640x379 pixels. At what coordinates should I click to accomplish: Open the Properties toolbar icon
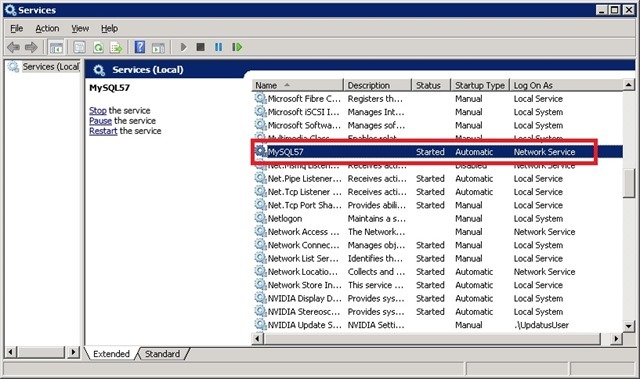79,47
